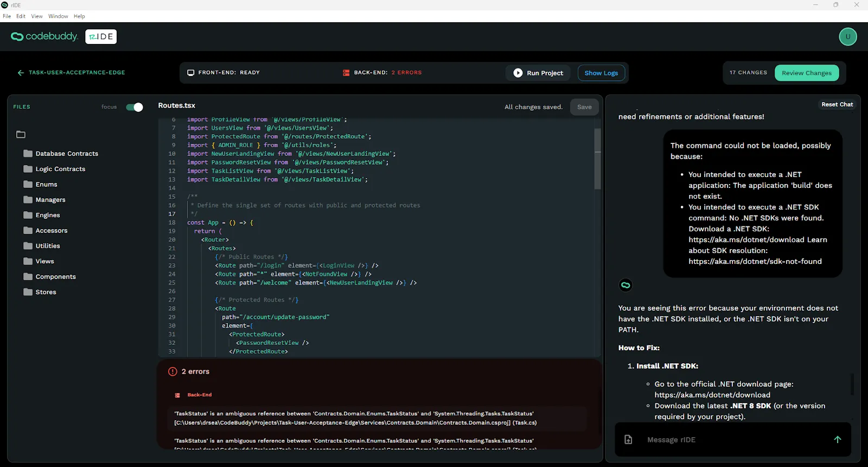Click the Back-End icon in errors panel

(177, 395)
